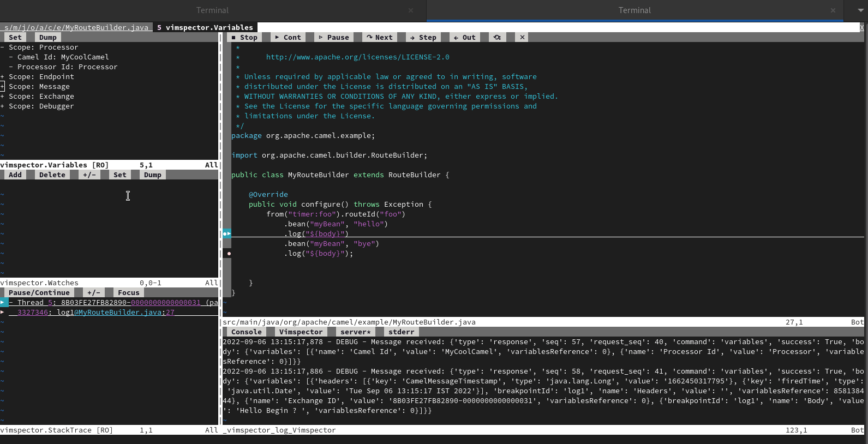Pause the running debuggee
The height and width of the screenshot is (444, 868).
click(x=333, y=37)
